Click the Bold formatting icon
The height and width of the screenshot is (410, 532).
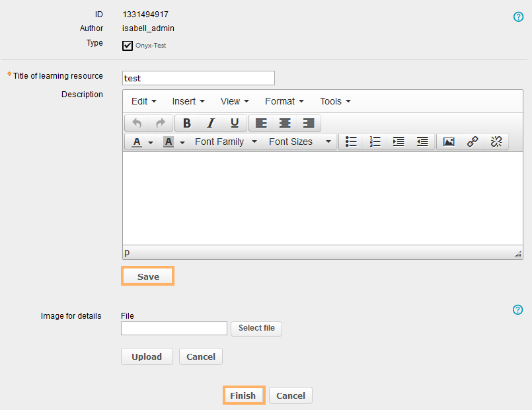click(187, 123)
